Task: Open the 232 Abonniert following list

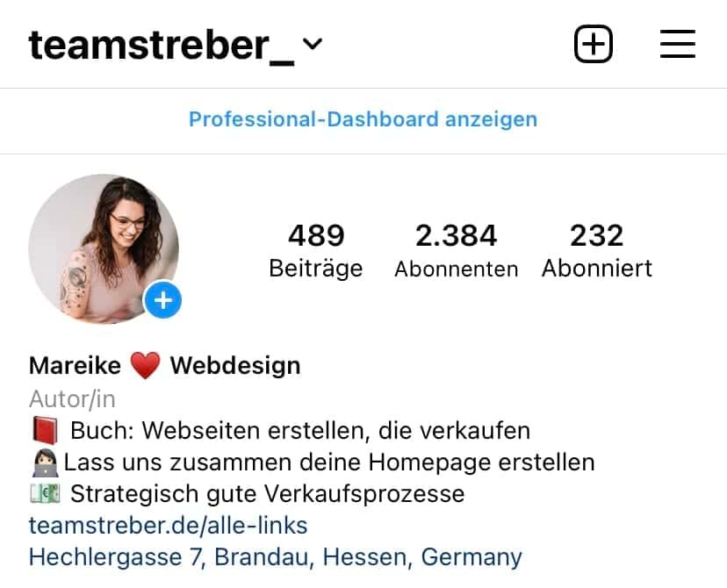Action: click(597, 251)
